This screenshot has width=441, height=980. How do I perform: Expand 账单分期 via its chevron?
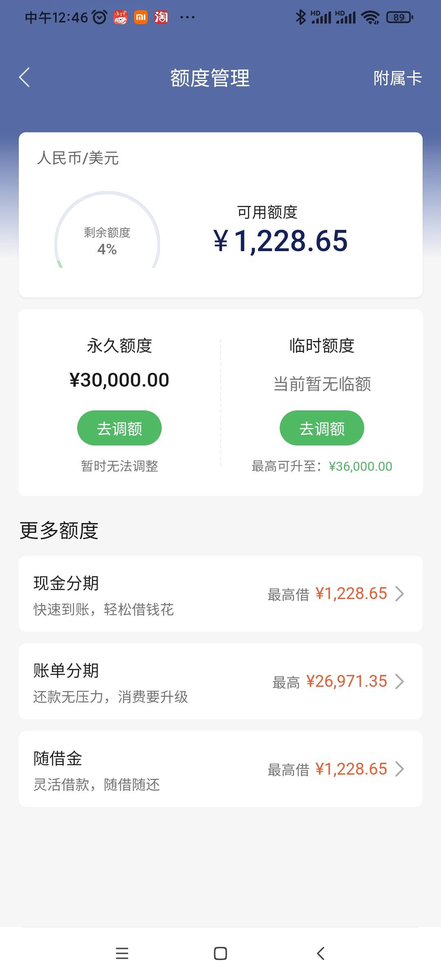400,682
